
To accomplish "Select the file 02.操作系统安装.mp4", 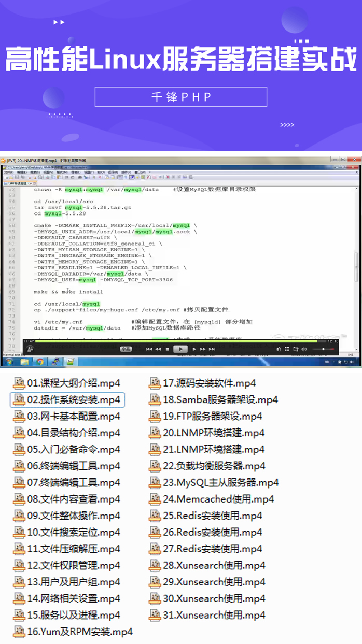I will tap(67, 400).
